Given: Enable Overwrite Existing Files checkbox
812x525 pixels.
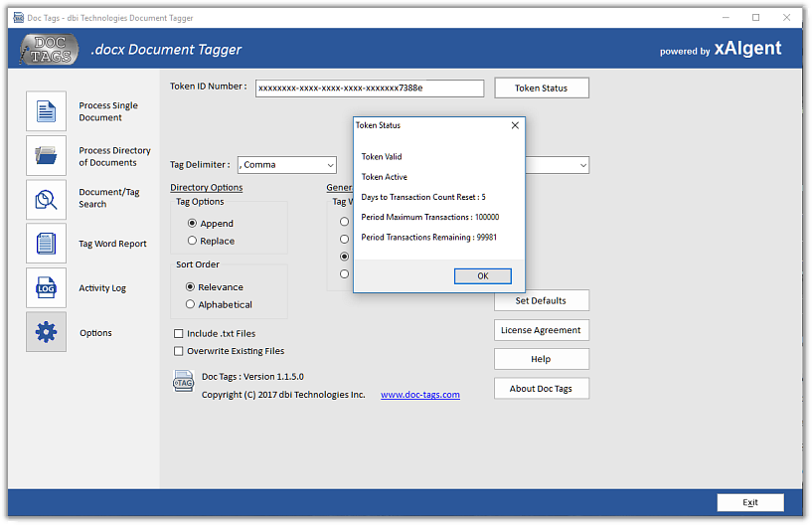Looking at the screenshot, I should (179, 351).
